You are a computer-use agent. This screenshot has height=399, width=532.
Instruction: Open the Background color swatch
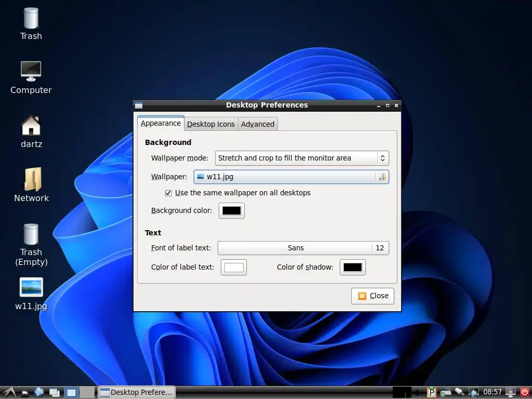pos(231,211)
